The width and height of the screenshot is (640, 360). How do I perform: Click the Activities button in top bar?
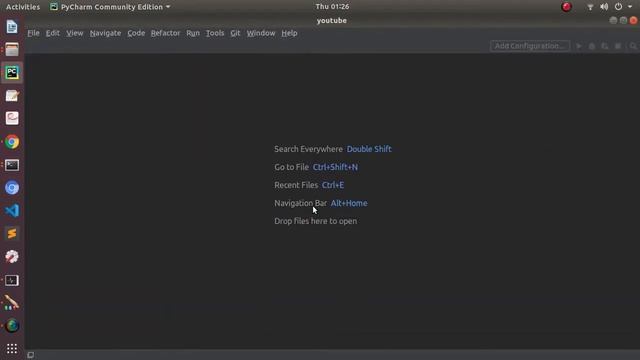pos(23,7)
